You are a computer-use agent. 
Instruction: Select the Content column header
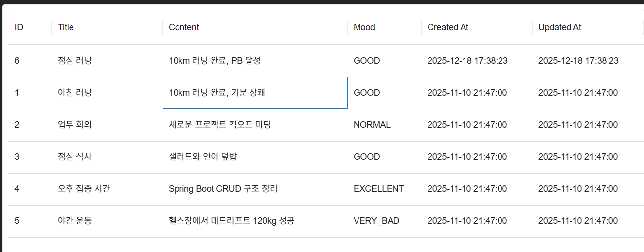(x=255, y=28)
